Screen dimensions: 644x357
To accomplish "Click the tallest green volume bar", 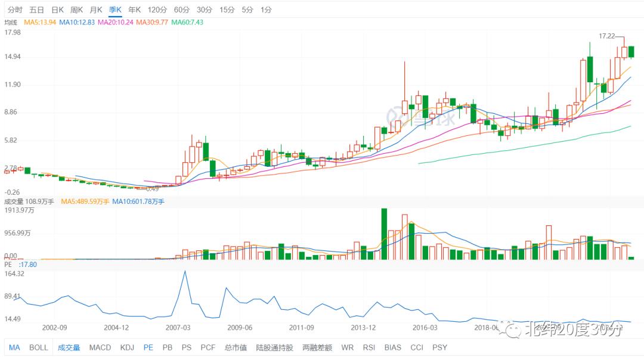I will (384, 234).
